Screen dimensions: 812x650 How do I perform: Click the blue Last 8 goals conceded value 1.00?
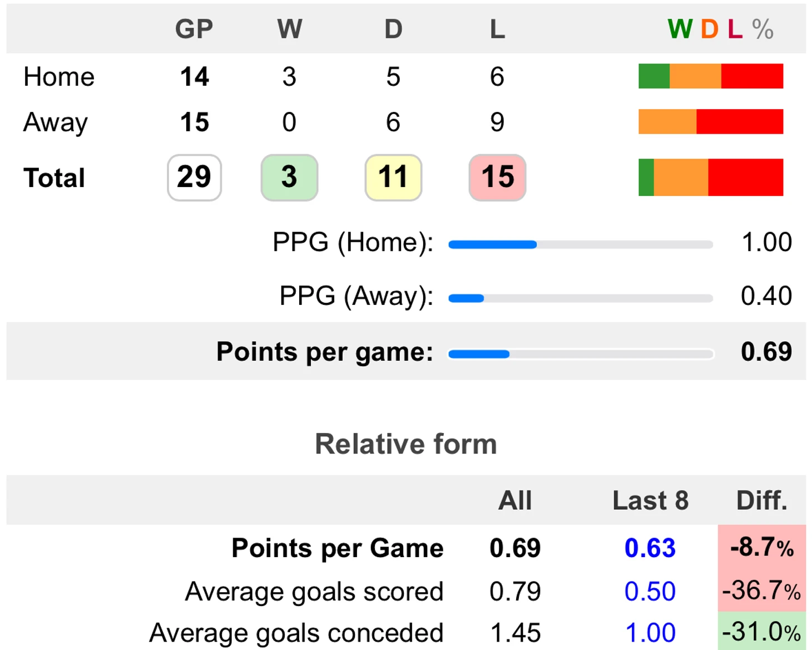click(x=650, y=633)
